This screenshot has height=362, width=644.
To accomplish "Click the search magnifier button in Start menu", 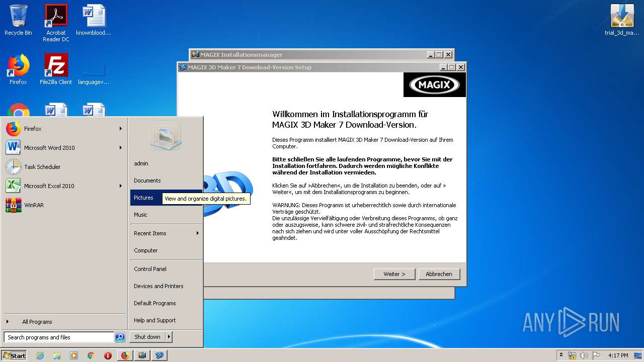I will click(120, 337).
